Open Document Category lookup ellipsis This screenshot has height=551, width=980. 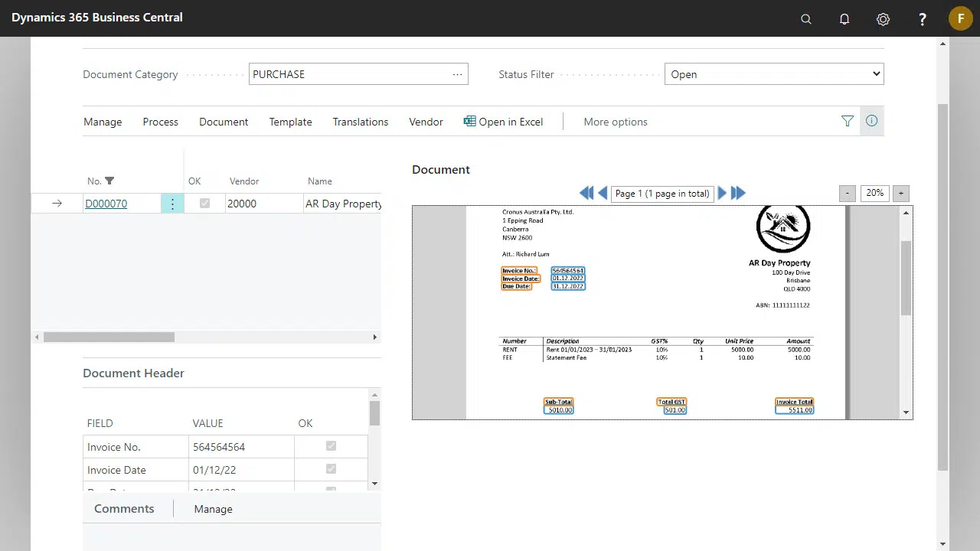pos(457,74)
